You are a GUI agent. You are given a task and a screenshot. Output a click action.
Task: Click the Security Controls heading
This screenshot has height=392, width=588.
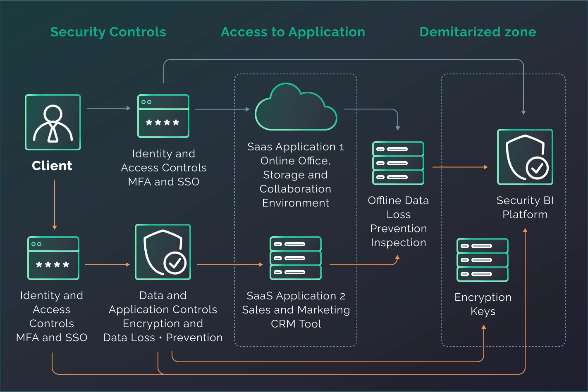[108, 32]
